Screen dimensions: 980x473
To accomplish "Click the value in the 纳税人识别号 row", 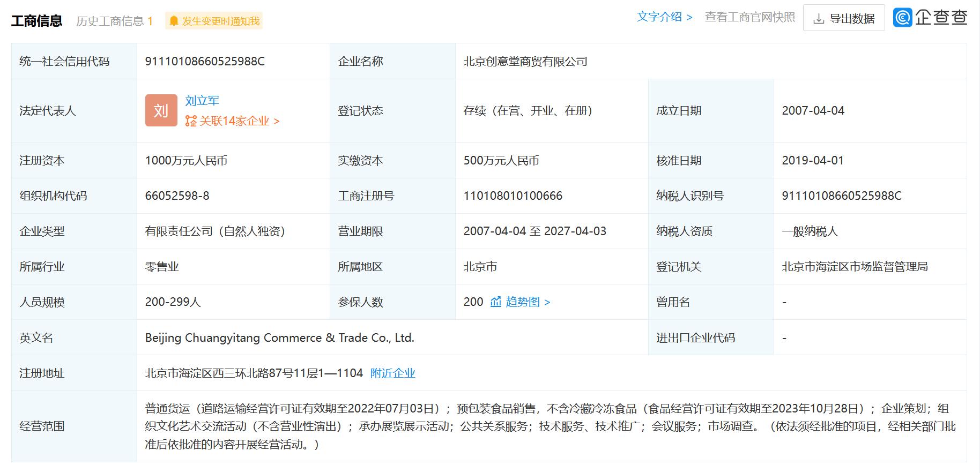I will pyautogui.click(x=841, y=196).
